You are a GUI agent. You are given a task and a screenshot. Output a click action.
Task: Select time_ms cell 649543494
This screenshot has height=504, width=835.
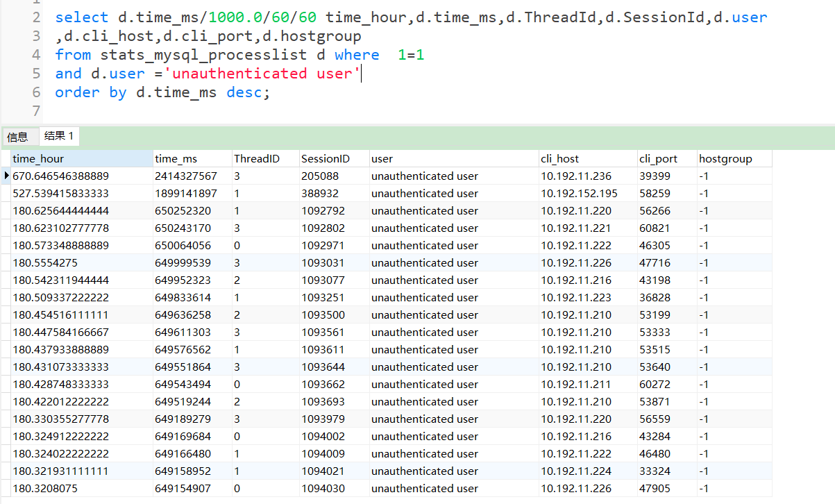[x=192, y=385]
